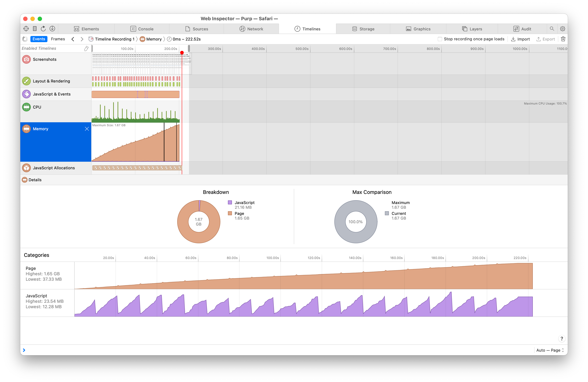
Task: Open Web Inspector settings gear
Action: (562, 29)
